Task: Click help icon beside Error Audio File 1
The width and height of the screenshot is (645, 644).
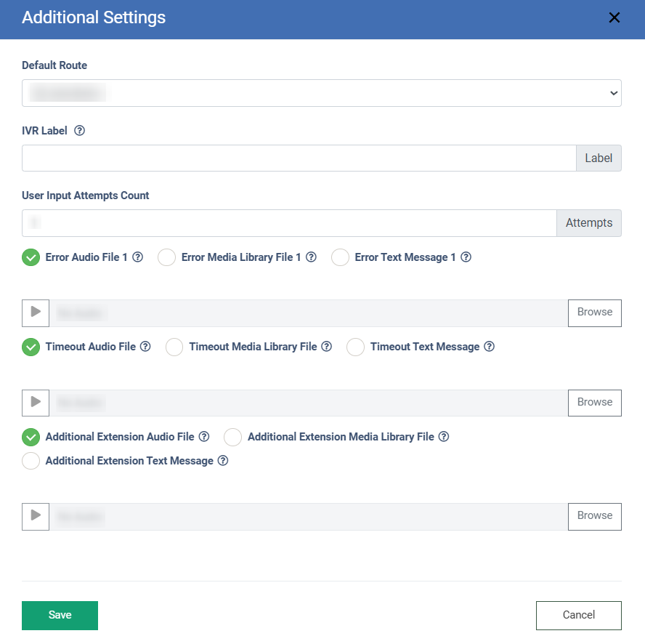Action: (137, 257)
